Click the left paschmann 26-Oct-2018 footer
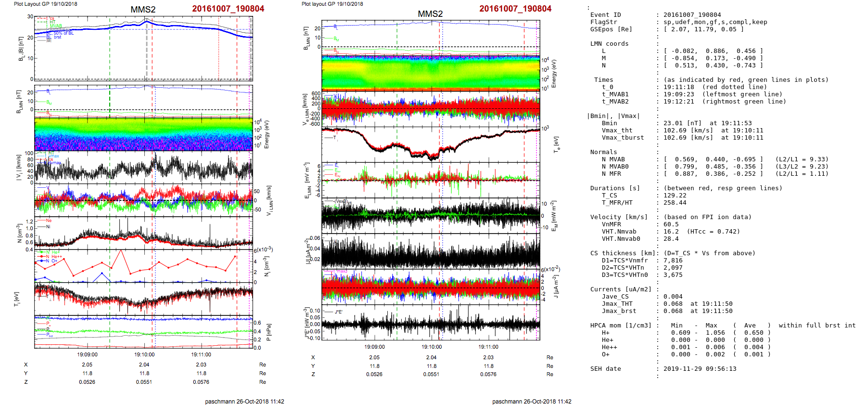The image size is (868, 405). point(244,401)
